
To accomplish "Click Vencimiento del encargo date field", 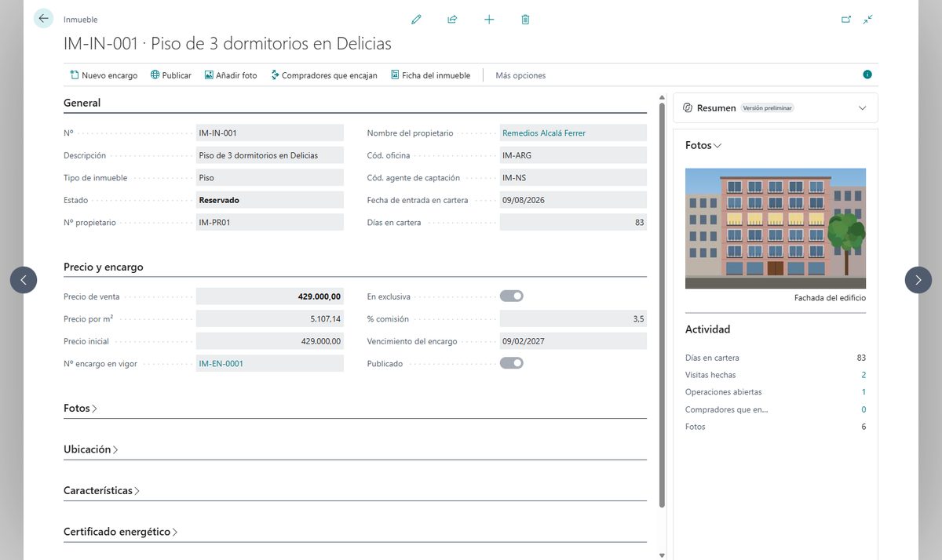I will pos(573,341).
